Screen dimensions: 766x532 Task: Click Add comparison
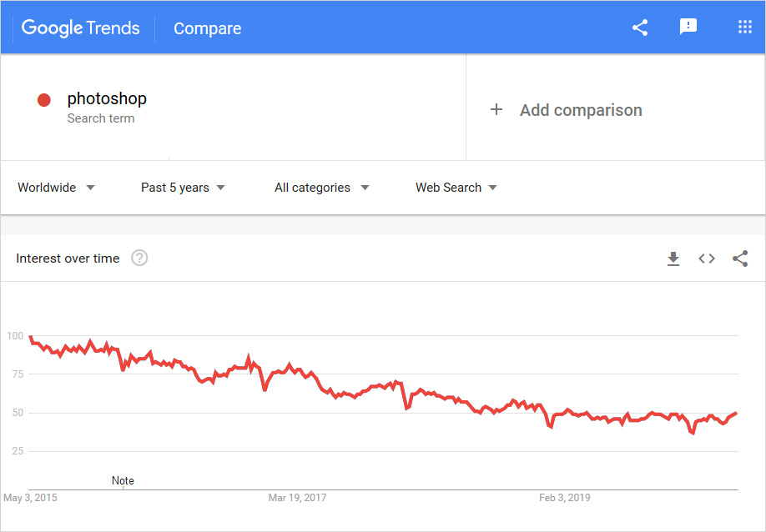(581, 110)
